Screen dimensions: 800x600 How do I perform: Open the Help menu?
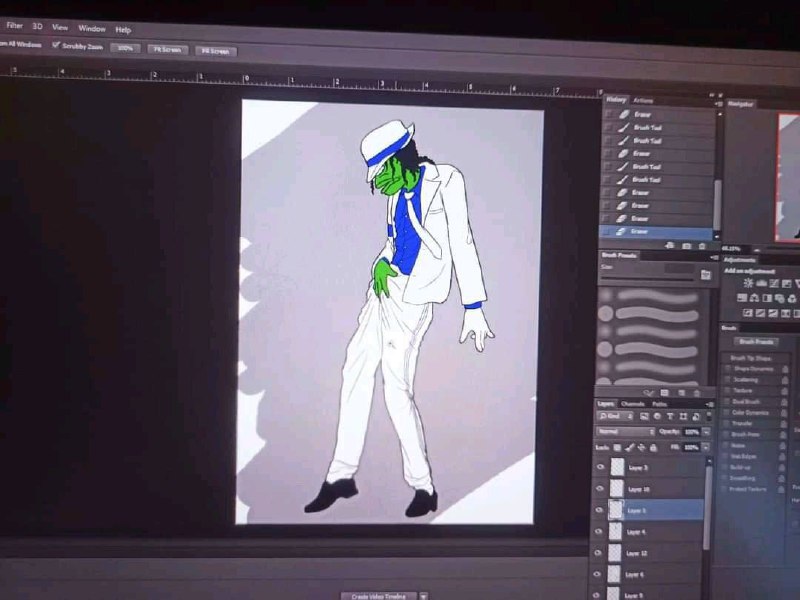[123, 30]
